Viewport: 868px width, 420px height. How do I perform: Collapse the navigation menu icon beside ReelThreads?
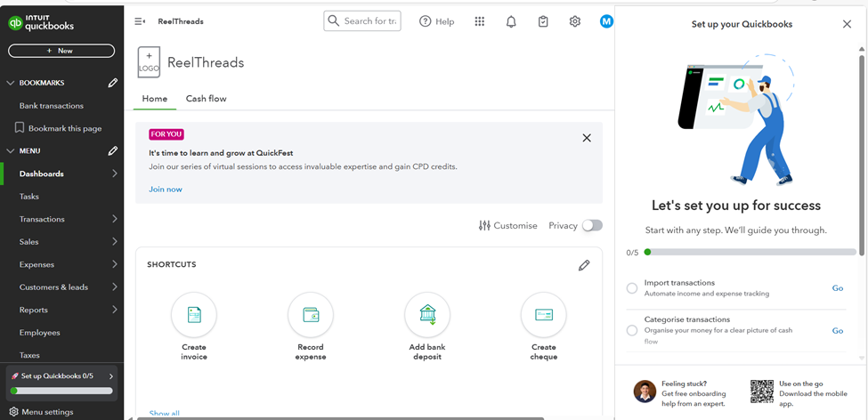[140, 21]
